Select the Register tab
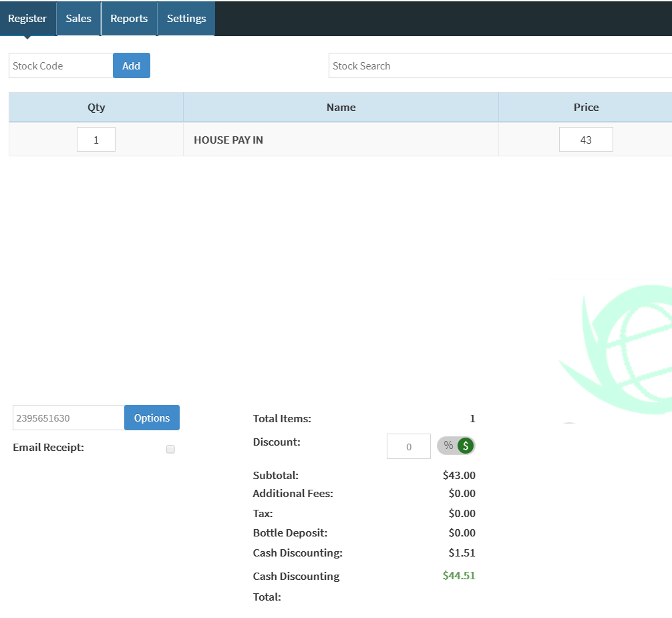This screenshot has height=618, width=672. coord(27,18)
